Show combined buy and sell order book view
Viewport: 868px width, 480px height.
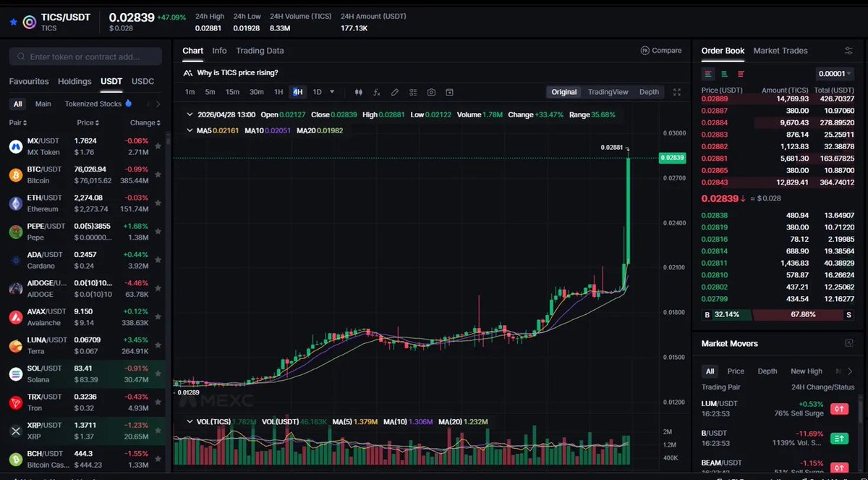coord(708,74)
